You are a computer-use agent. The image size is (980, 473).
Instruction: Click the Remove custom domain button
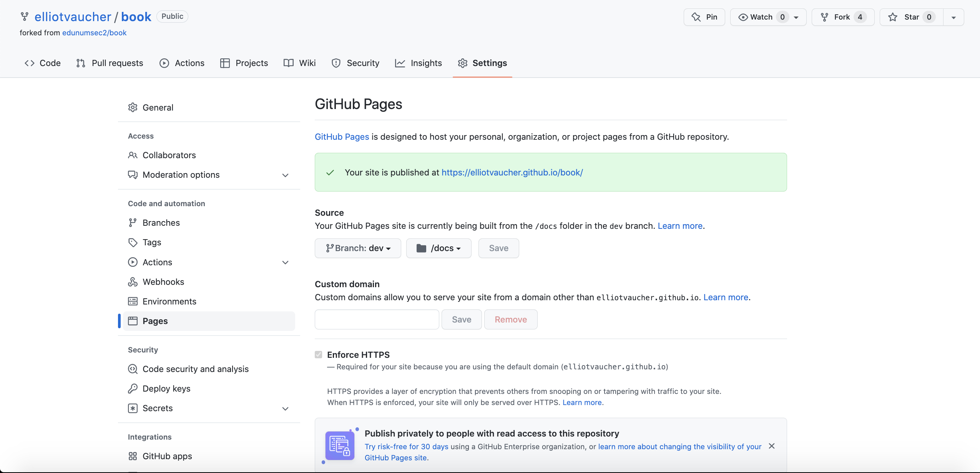pos(511,319)
